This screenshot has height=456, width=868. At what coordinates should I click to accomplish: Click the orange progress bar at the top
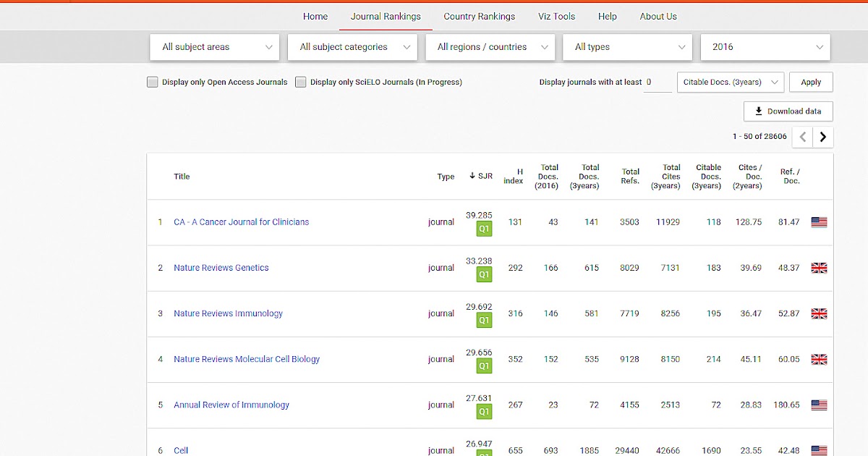pyautogui.click(x=434, y=1)
